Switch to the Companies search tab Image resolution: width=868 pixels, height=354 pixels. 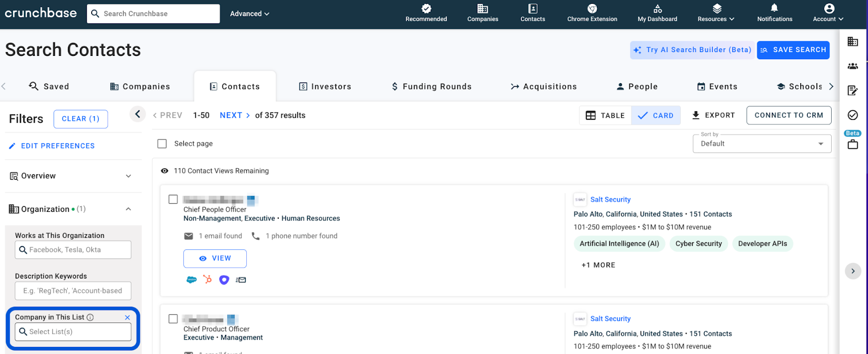[140, 86]
